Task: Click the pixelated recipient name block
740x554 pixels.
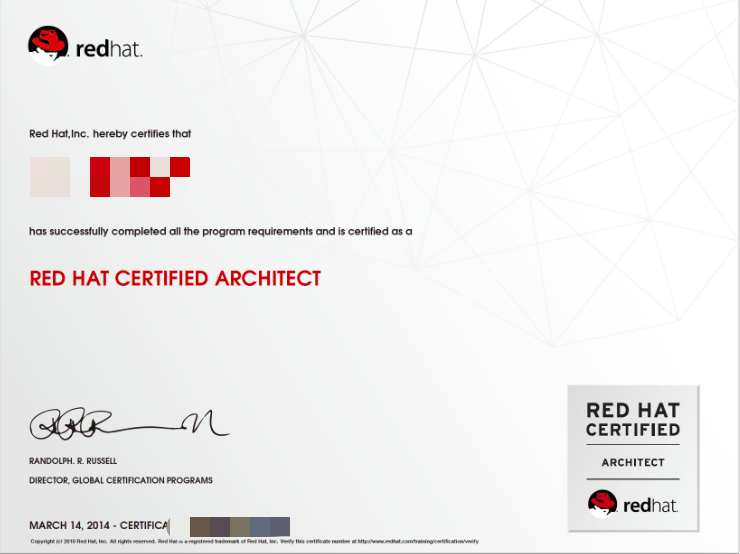Action: click(x=110, y=177)
